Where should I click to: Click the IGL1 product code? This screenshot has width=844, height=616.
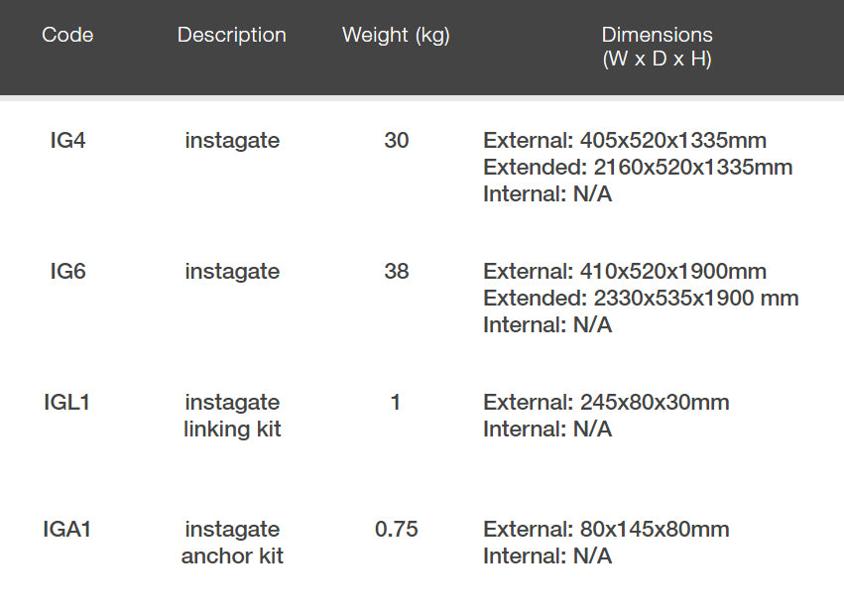(67, 403)
